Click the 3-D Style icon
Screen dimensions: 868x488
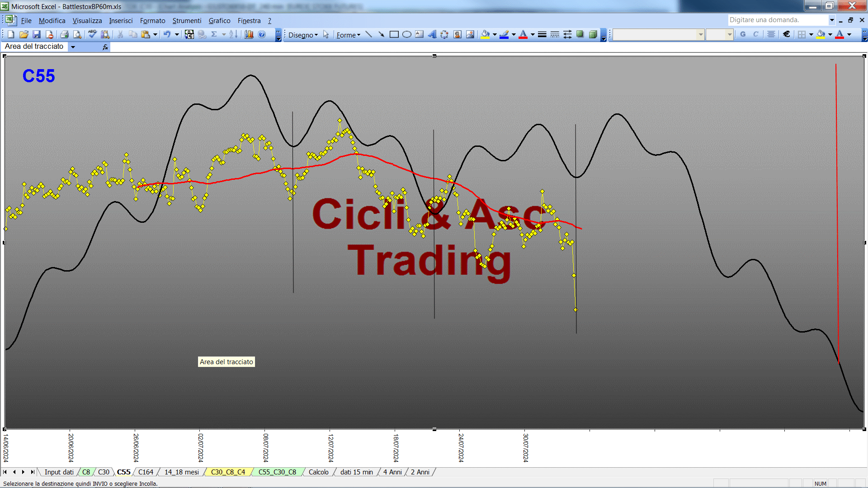pyautogui.click(x=593, y=34)
